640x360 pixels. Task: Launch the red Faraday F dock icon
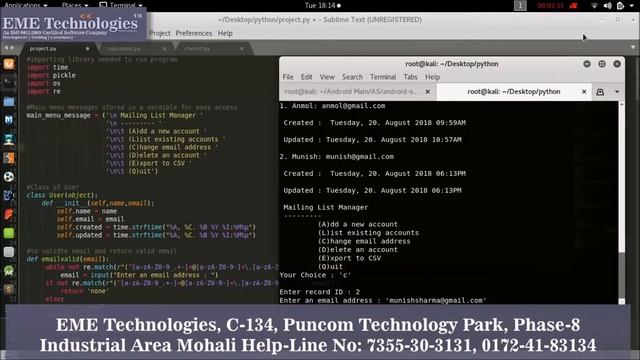pos(9,214)
